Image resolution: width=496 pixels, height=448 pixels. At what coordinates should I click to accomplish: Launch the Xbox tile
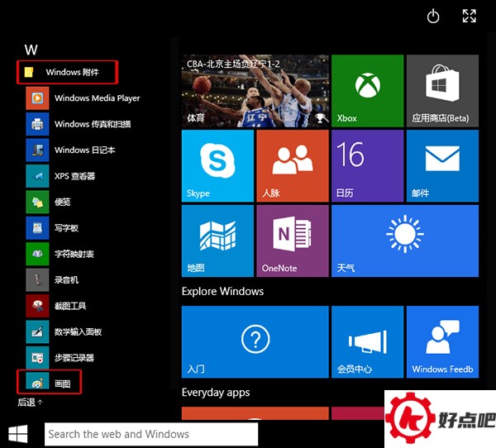tap(368, 91)
